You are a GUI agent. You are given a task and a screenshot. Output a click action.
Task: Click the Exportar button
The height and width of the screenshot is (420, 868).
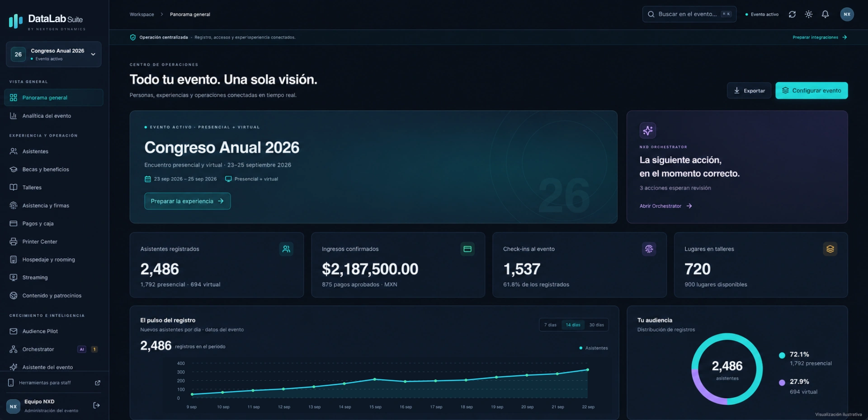pos(749,90)
